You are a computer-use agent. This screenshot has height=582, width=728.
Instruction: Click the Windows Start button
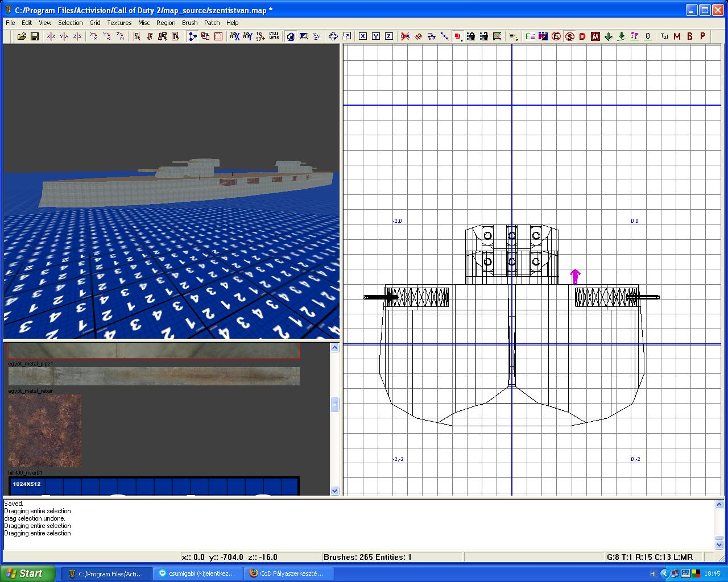pos(28,573)
